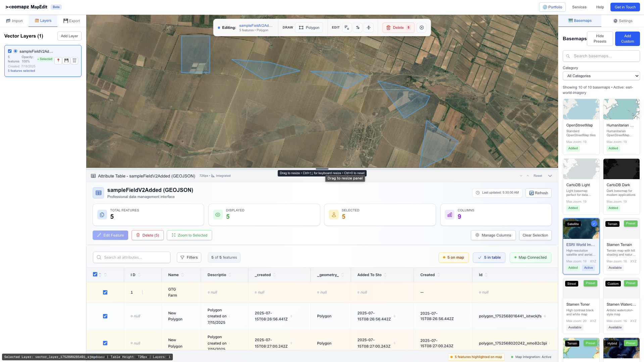Click the Displayed eye icon
Viewport: 644px width, 362px height.
pos(218,214)
